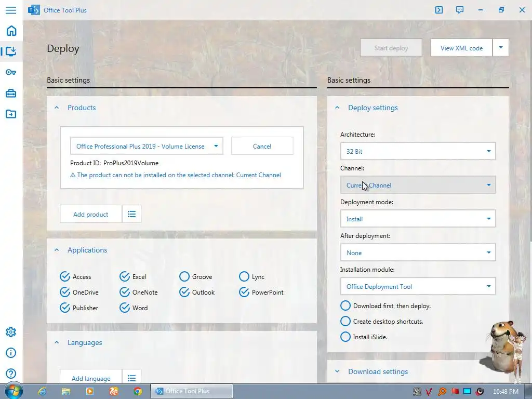The height and width of the screenshot is (399, 532).
Task: Collapse the Applications section
Action: (x=57, y=250)
